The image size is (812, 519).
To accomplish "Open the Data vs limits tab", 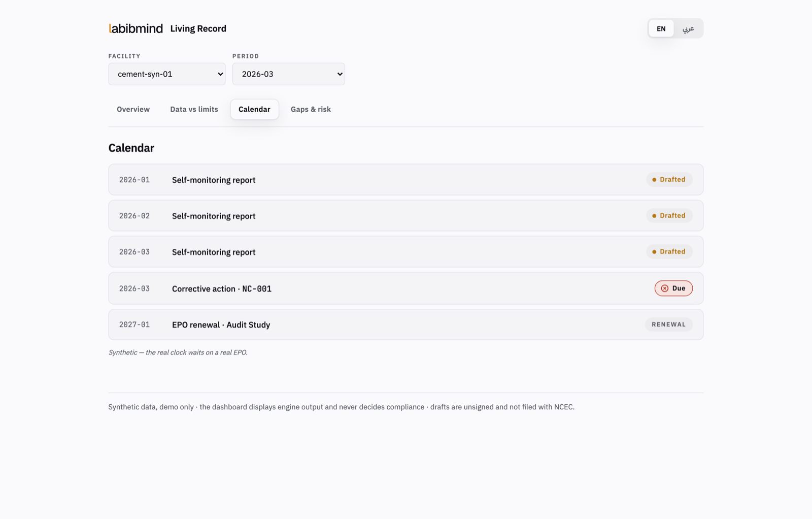I will click(x=194, y=109).
